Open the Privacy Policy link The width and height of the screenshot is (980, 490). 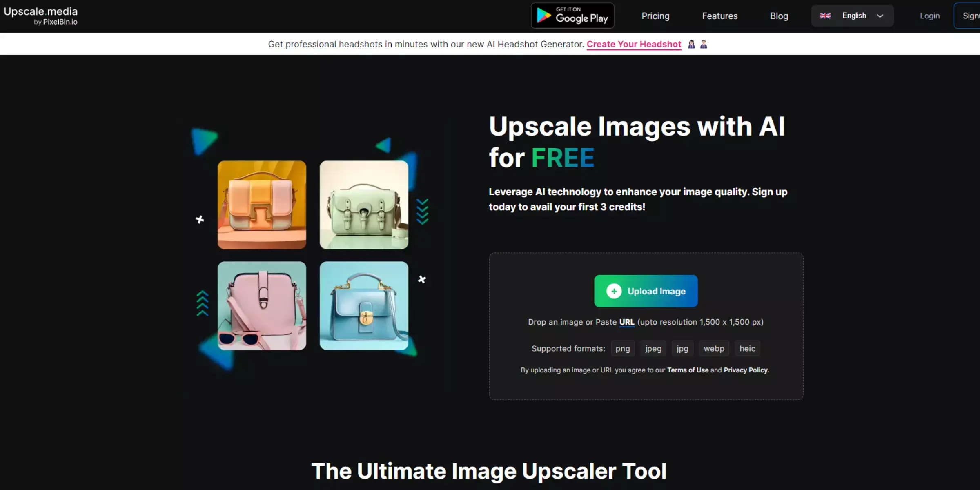click(x=746, y=370)
